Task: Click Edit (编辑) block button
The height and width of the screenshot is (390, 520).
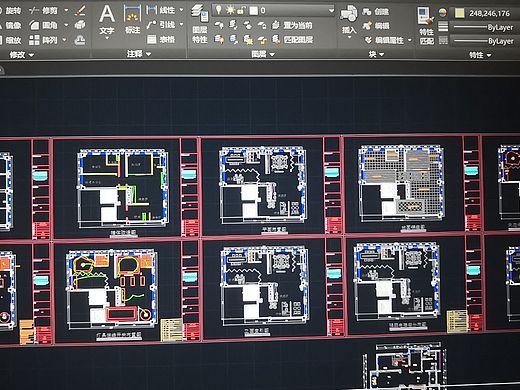Action: click(376, 26)
